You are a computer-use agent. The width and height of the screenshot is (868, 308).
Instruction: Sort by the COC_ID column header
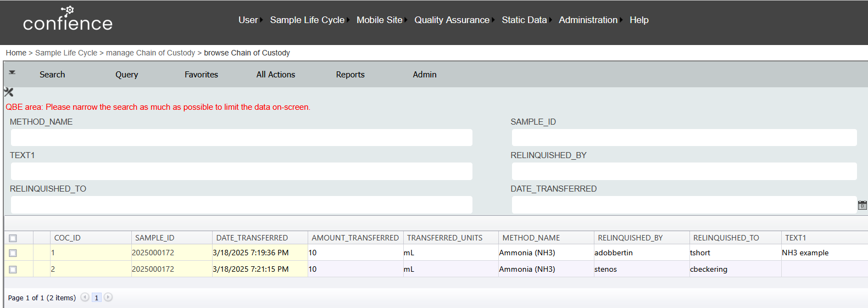pyautogui.click(x=67, y=238)
